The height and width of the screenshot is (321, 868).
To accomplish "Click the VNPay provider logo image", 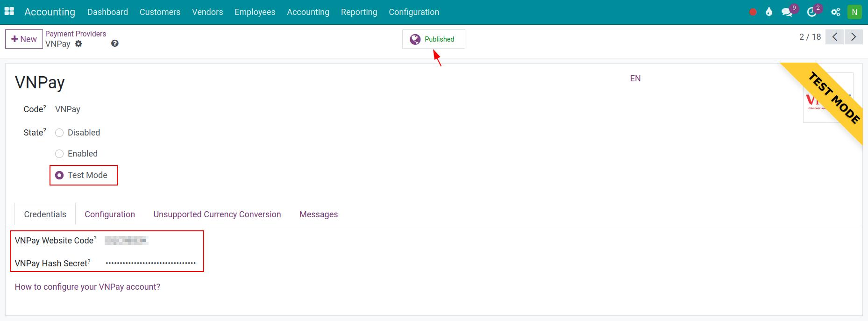I will pos(828,98).
